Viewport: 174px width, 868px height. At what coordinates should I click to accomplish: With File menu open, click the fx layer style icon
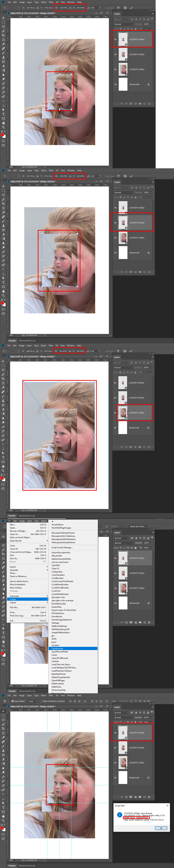click(126, 622)
